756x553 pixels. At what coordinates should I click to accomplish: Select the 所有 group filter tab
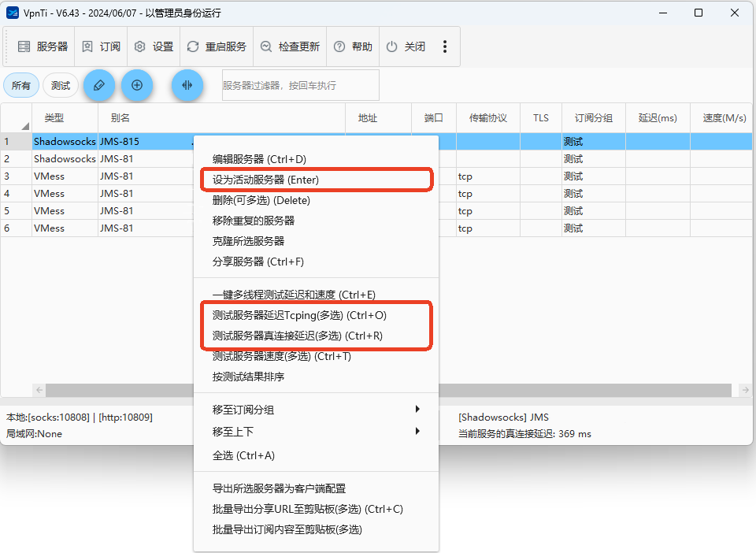20,86
